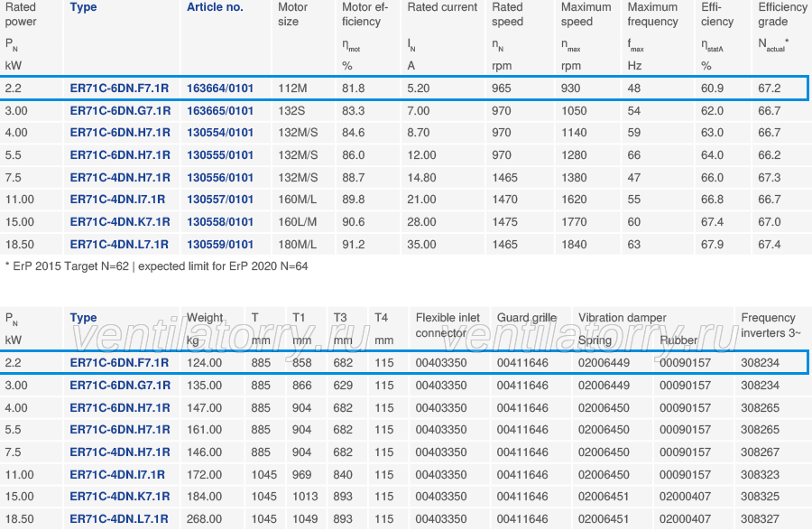Select rated speed value '965'
The width and height of the screenshot is (812, 531).
click(x=502, y=88)
